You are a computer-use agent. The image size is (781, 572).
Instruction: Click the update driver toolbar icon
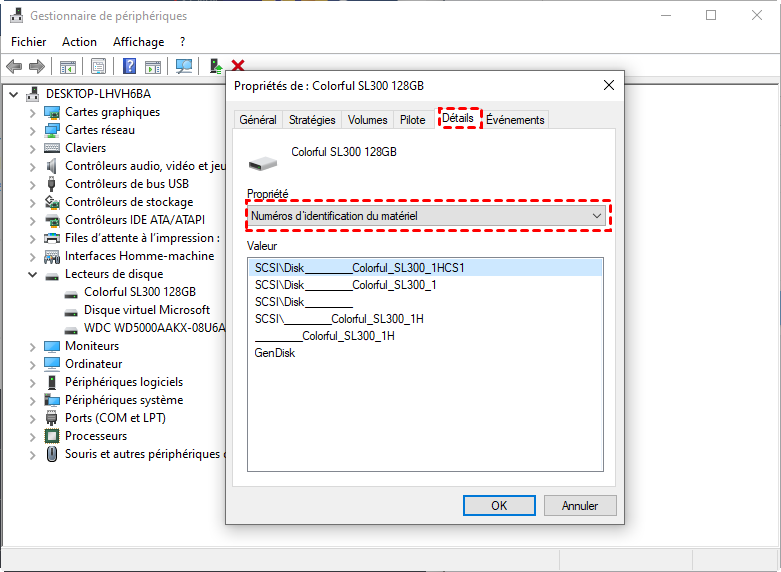pyautogui.click(x=216, y=66)
